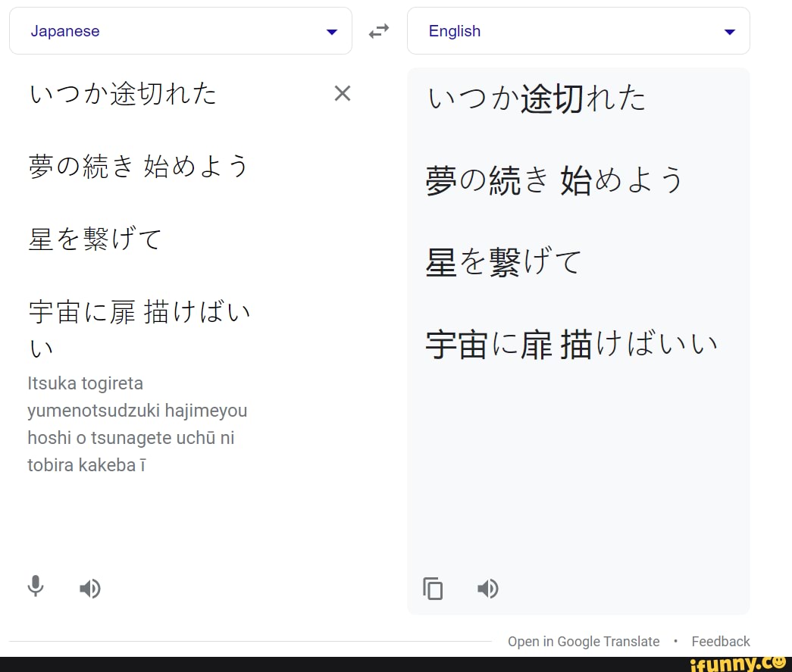Listen to the Japanese source text

tap(90, 588)
